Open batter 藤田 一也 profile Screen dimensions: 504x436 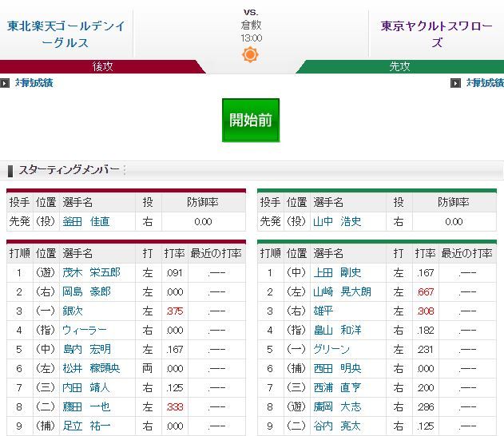[x=86, y=406]
